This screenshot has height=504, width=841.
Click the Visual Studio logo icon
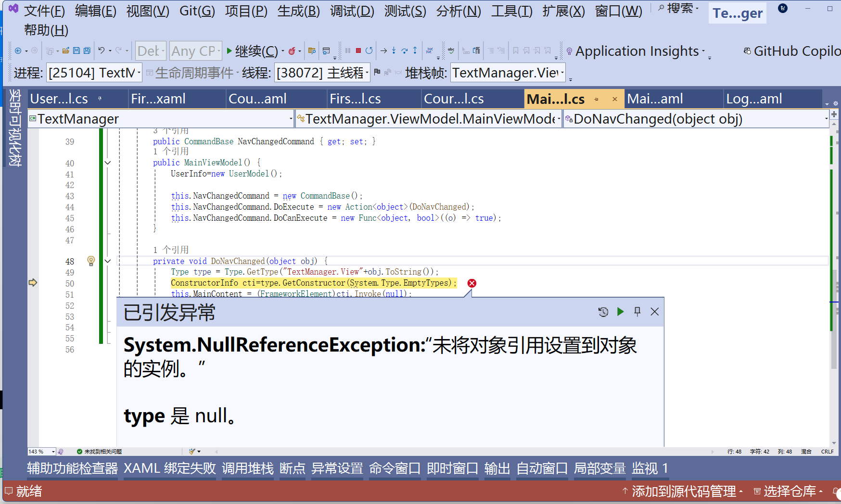click(x=13, y=9)
